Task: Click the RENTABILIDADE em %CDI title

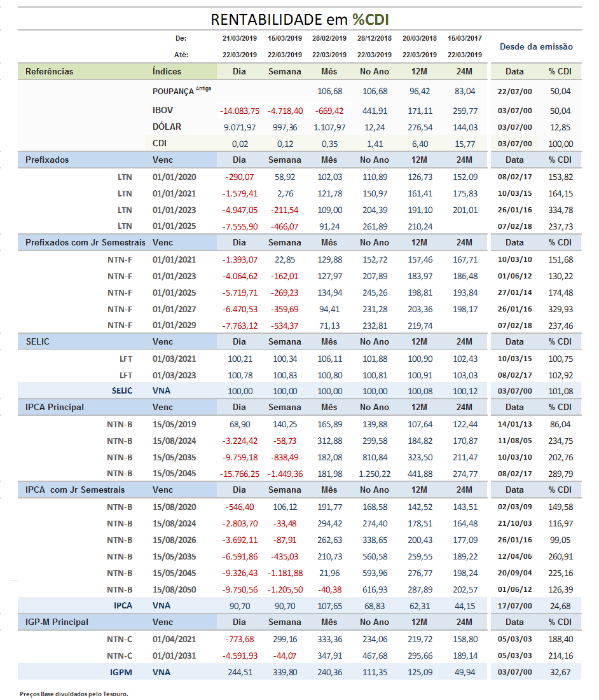Action: [299, 20]
